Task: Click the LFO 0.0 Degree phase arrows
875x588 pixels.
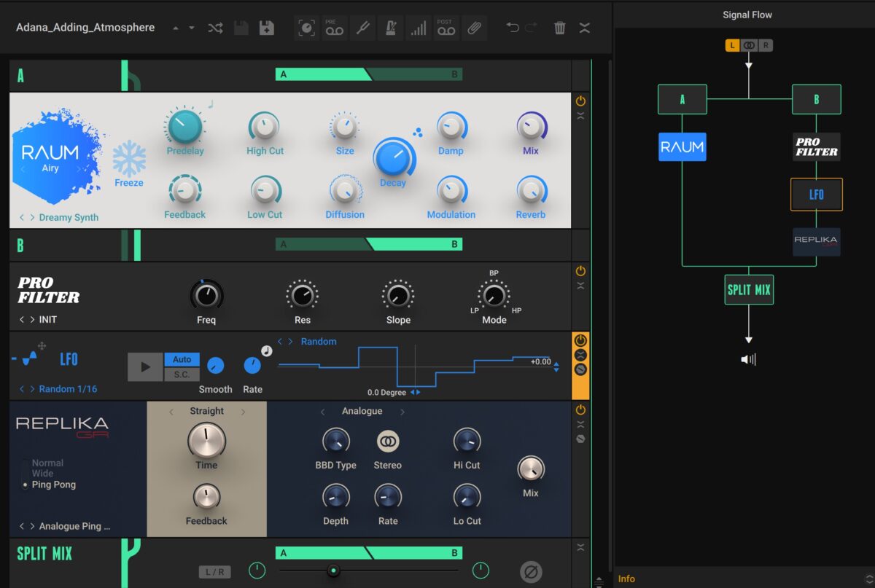Action: click(415, 392)
